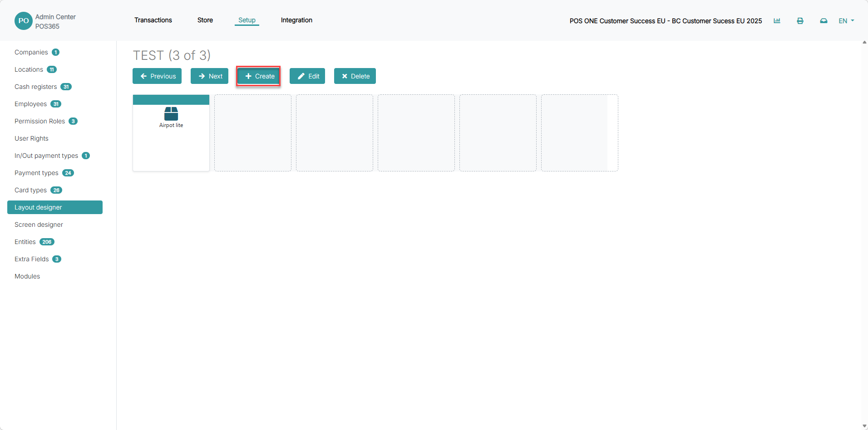Select the Airpot lite tile
The width and height of the screenshot is (868, 430).
(x=171, y=133)
